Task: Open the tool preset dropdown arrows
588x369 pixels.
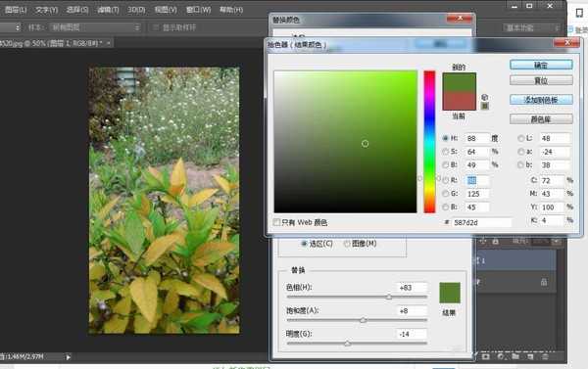Action: point(18,27)
